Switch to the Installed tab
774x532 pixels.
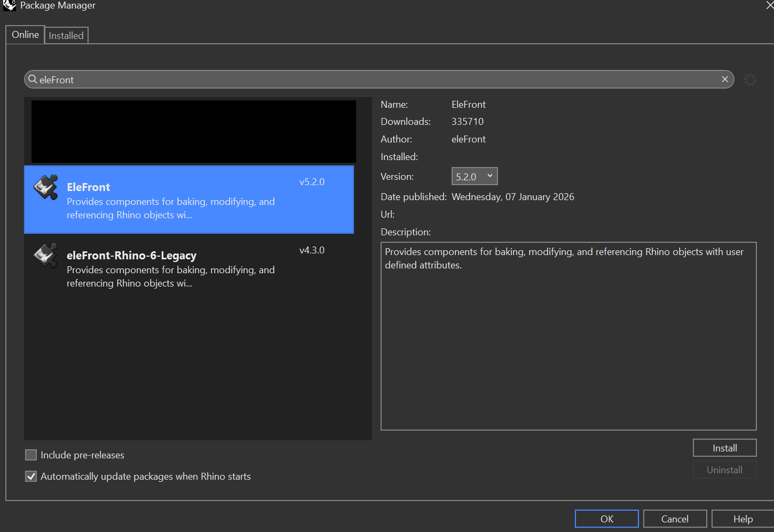(66, 35)
